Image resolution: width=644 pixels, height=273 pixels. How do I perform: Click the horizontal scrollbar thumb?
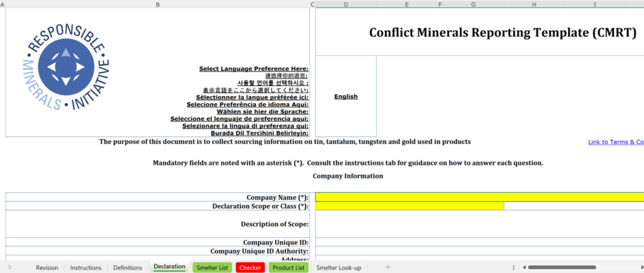tap(562, 267)
